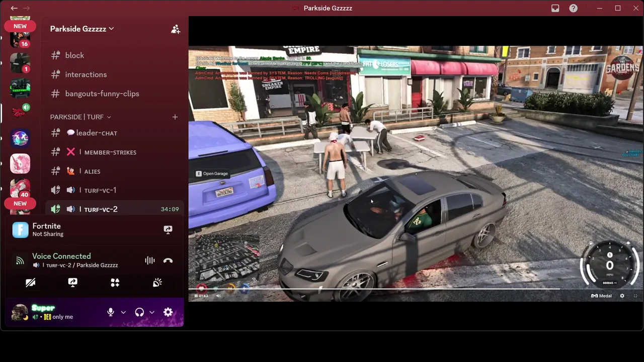Open User Settings gear
644x362 pixels.
tap(168, 312)
